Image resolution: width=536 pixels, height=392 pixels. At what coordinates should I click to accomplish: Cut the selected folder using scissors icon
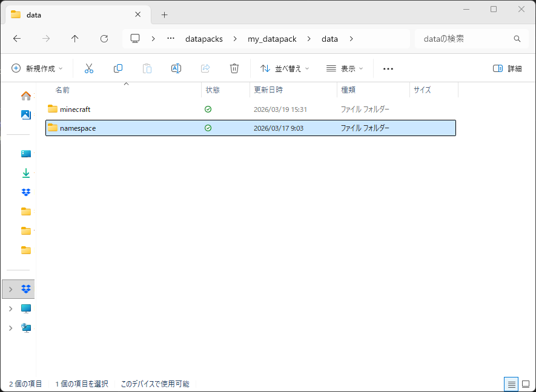click(x=89, y=68)
